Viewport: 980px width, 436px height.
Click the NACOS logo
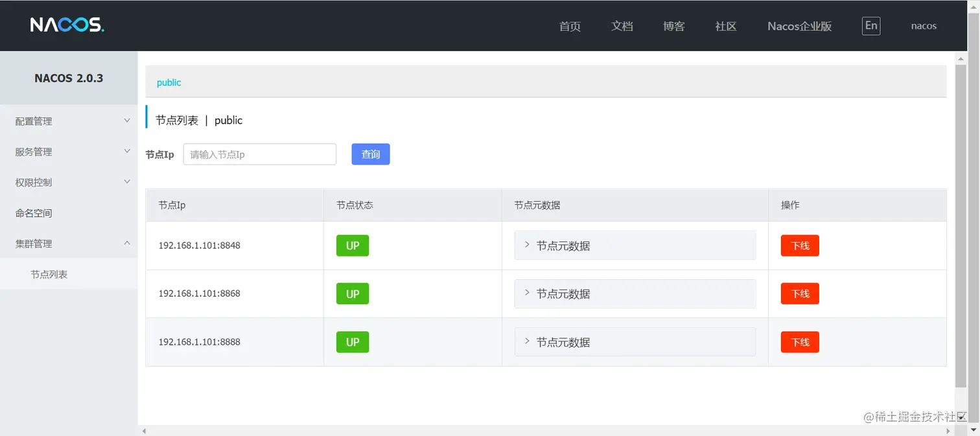coord(67,25)
